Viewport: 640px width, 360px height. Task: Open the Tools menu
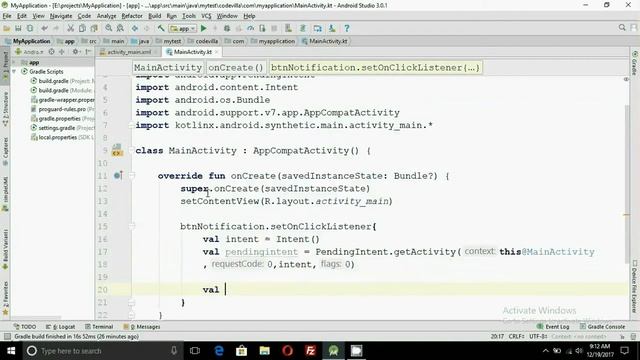pos(189,16)
